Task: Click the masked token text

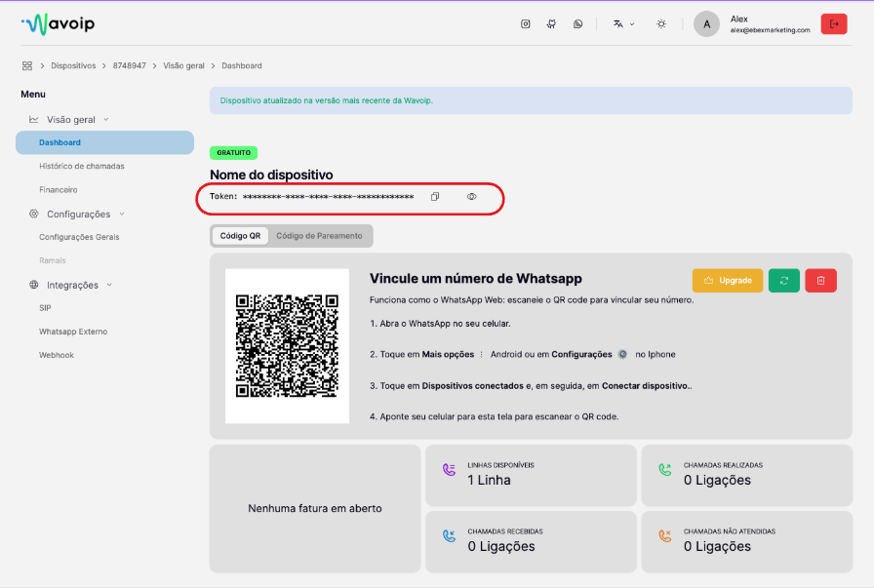Action: click(x=329, y=196)
